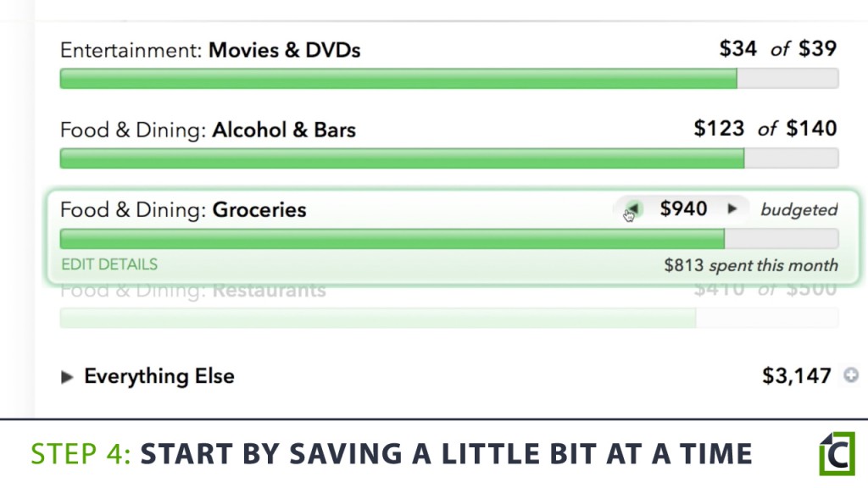Click the Alcohol & Bars progress bar
The height and width of the screenshot is (488, 868).
pyautogui.click(x=448, y=158)
